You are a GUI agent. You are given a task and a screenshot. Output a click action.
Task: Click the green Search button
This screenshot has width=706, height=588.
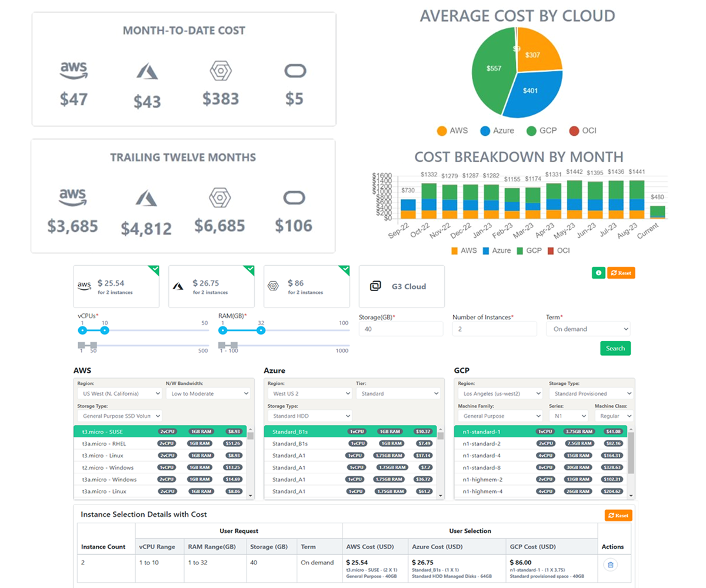coord(615,348)
